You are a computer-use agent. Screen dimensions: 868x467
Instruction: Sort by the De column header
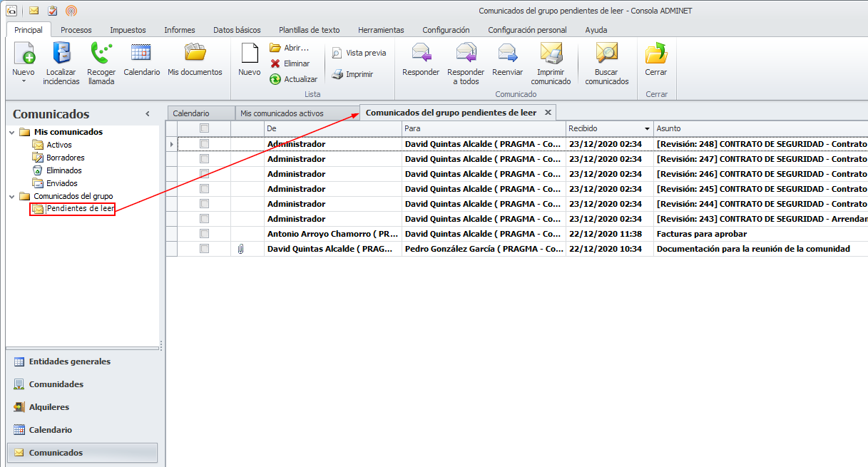pyautogui.click(x=332, y=128)
